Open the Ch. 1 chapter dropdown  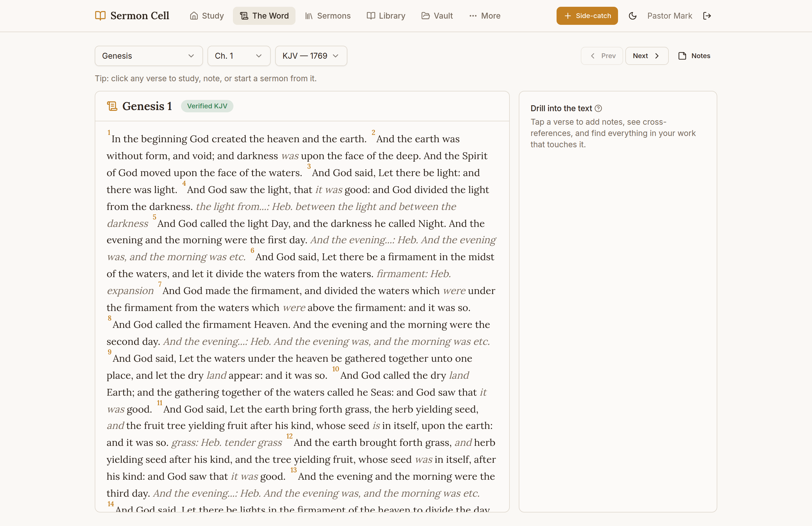click(x=239, y=56)
